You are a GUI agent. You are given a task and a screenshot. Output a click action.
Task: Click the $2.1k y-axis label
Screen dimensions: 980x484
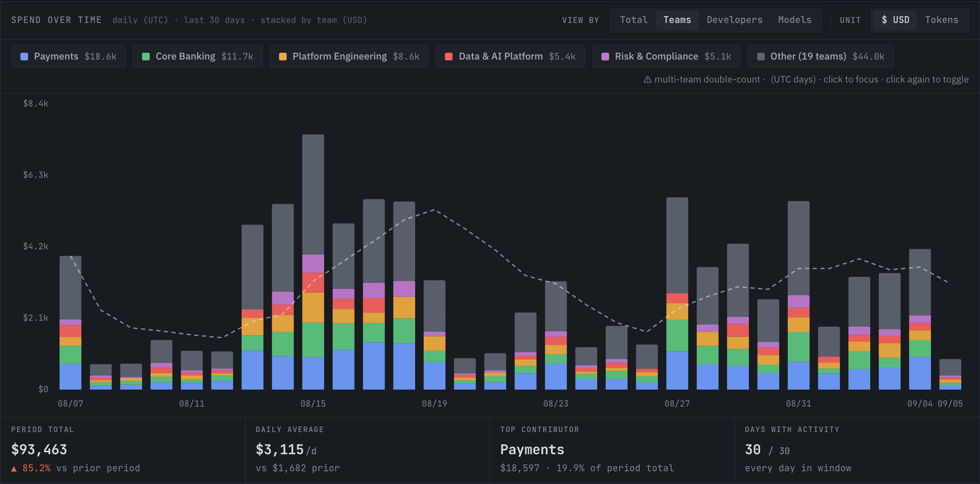[x=36, y=318]
